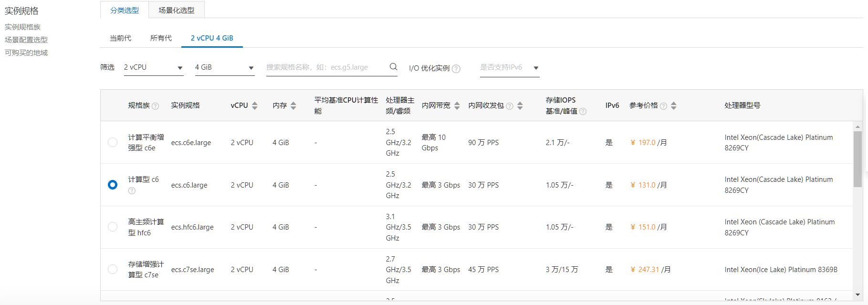The image size is (868, 305).
Task: Click 处理器型号 column header
Action: click(x=742, y=105)
